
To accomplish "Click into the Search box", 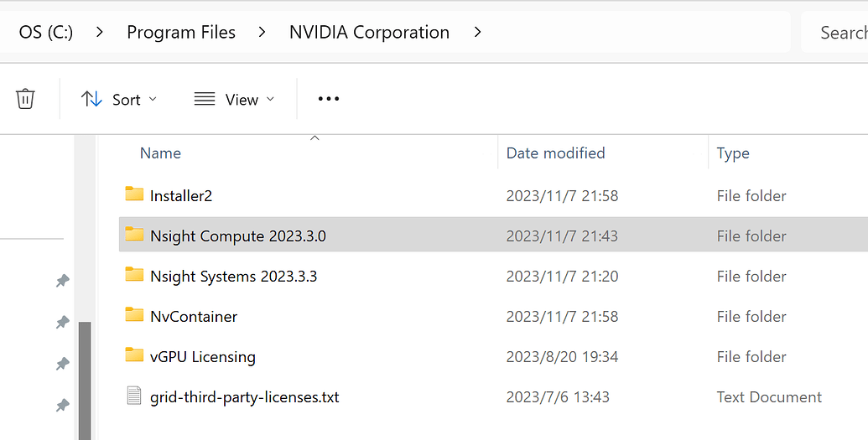I will [x=839, y=33].
